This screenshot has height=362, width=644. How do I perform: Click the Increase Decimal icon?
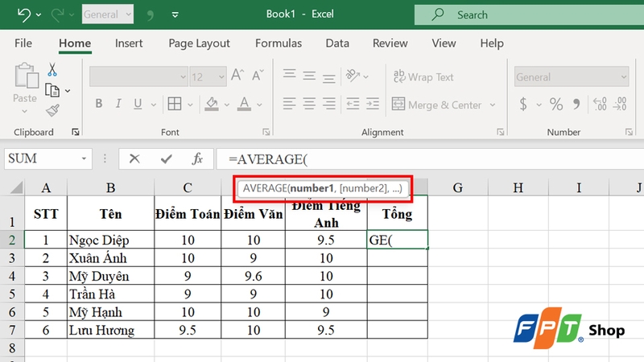600,104
